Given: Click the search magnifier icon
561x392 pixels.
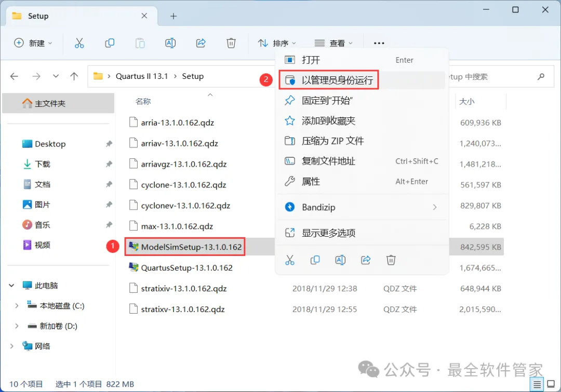Looking at the screenshot, I should point(541,76).
